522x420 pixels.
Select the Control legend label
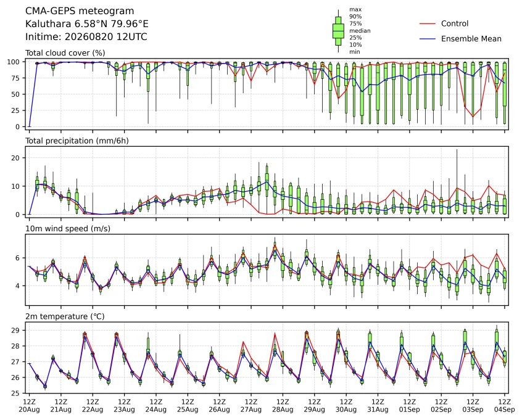454,23
